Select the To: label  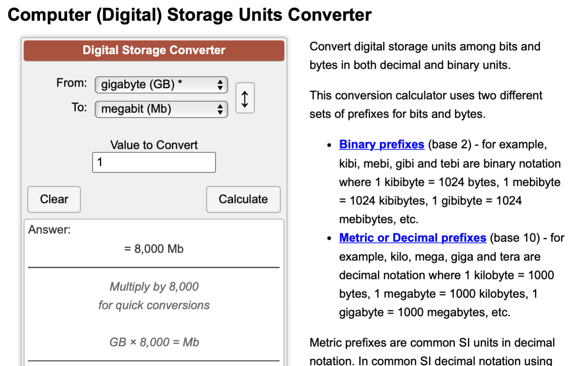coord(79,107)
